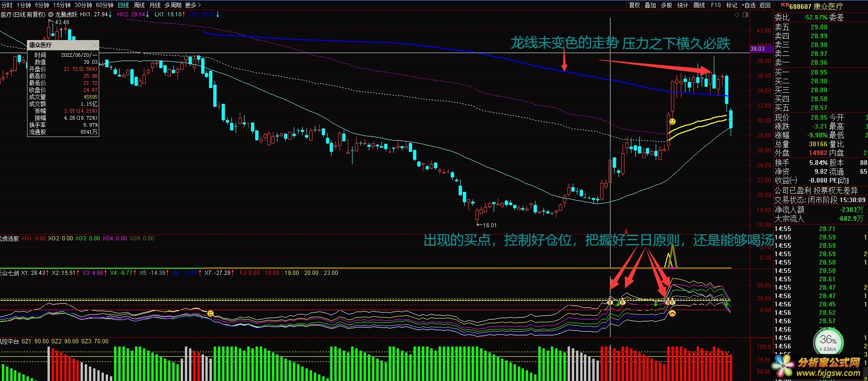The height and width of the screenshot is (381, 868).
Task: Click the 交易状态 闭市阶段 status line
Action: (820, 200)
